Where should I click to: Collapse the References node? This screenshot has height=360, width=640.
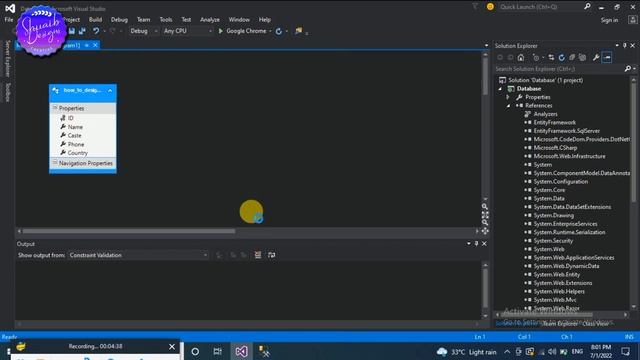[509, 106]
